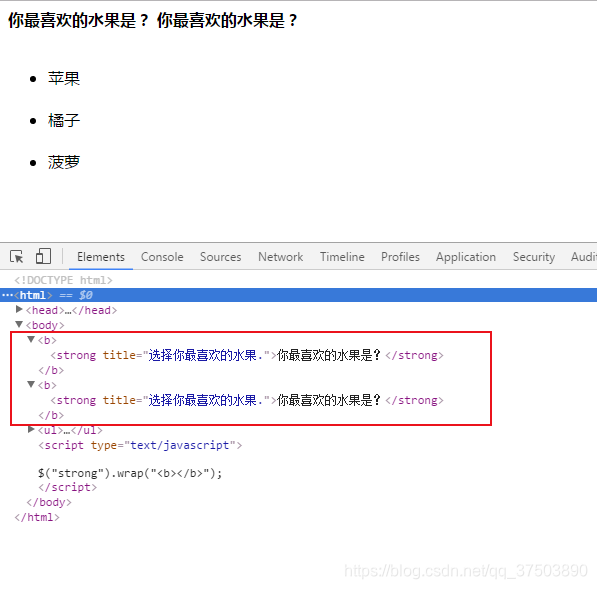The width and height of the screenshot is (597, 589).
Task: Select the first closing b tag
Action: 51,370
